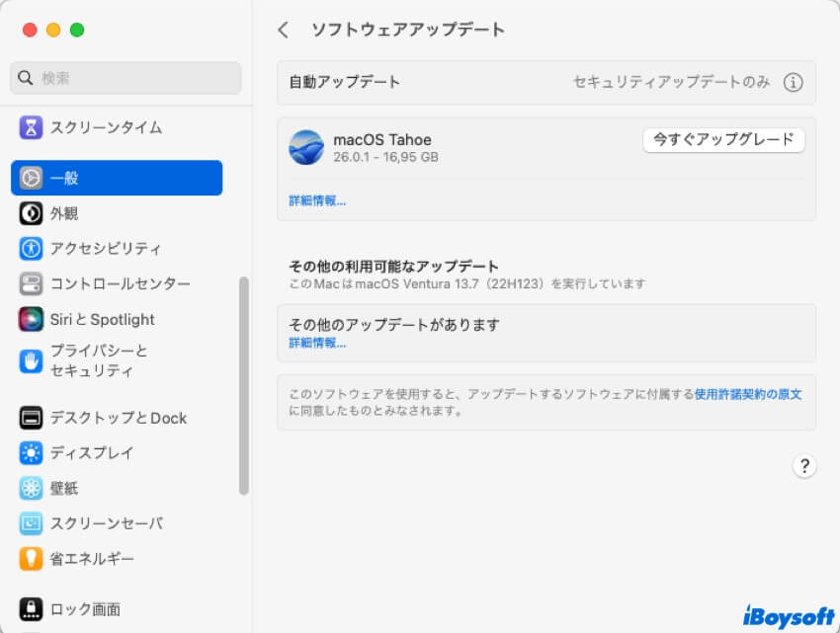This screenshot has width=840, height=633.
Task: Go back with the chevron arrow
Action: [284, 30]
